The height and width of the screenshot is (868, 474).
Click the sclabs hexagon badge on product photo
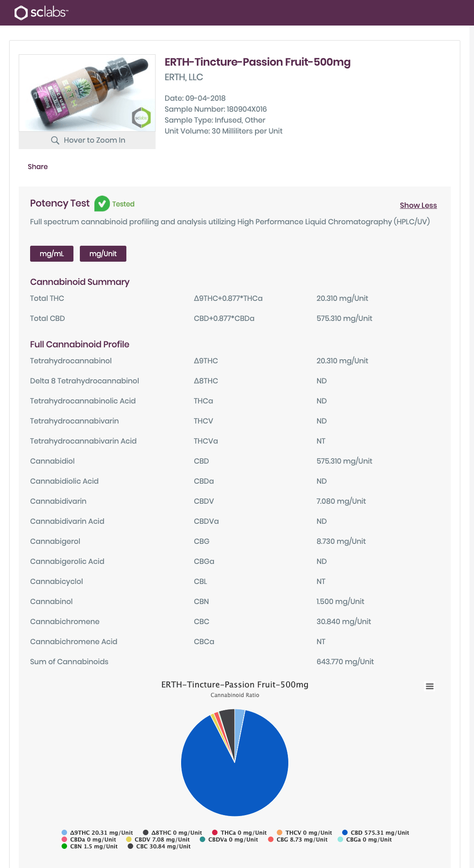click(141, 118)
